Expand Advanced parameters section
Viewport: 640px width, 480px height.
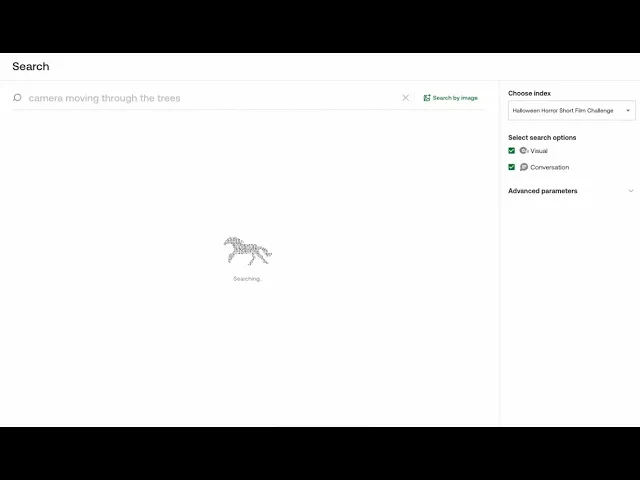(x=571, y=191)
